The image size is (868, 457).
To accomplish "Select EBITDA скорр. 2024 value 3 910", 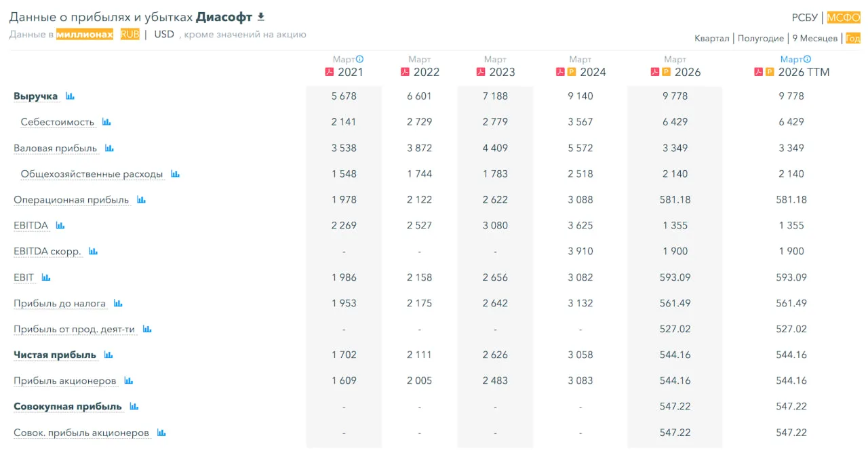I will pyautogui.click(x=580, y=251).
